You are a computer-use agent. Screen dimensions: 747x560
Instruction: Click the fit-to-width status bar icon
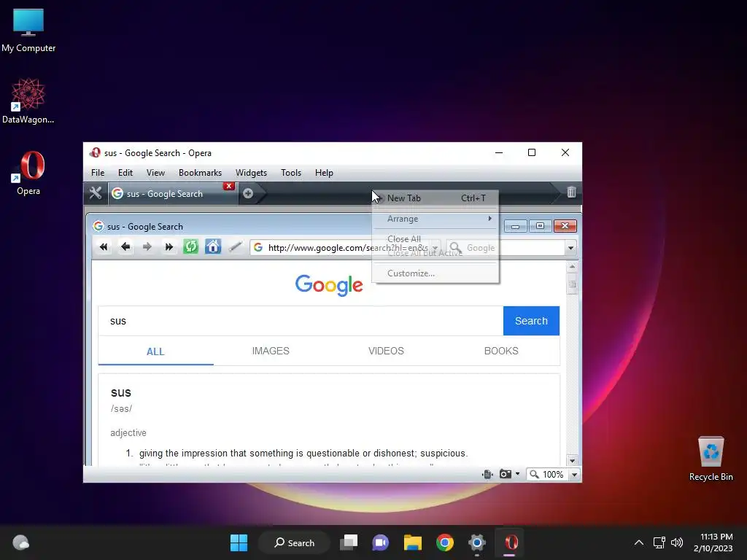[487, 474]
